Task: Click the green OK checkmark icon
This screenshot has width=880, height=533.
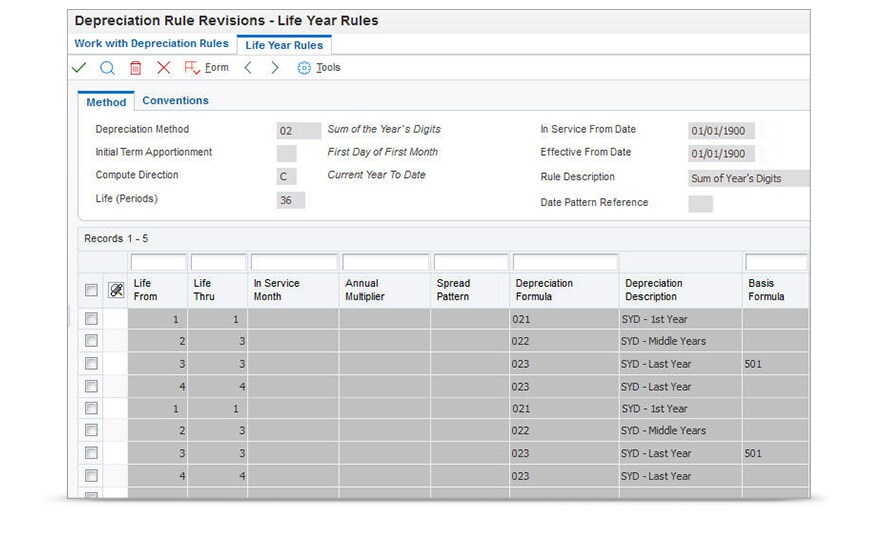Action: (80, 68)
